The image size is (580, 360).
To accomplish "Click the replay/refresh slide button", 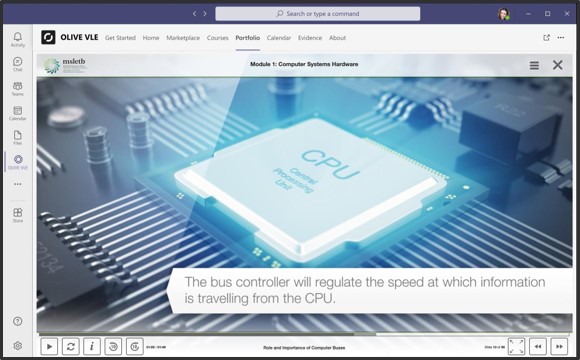I will [70, 347].
